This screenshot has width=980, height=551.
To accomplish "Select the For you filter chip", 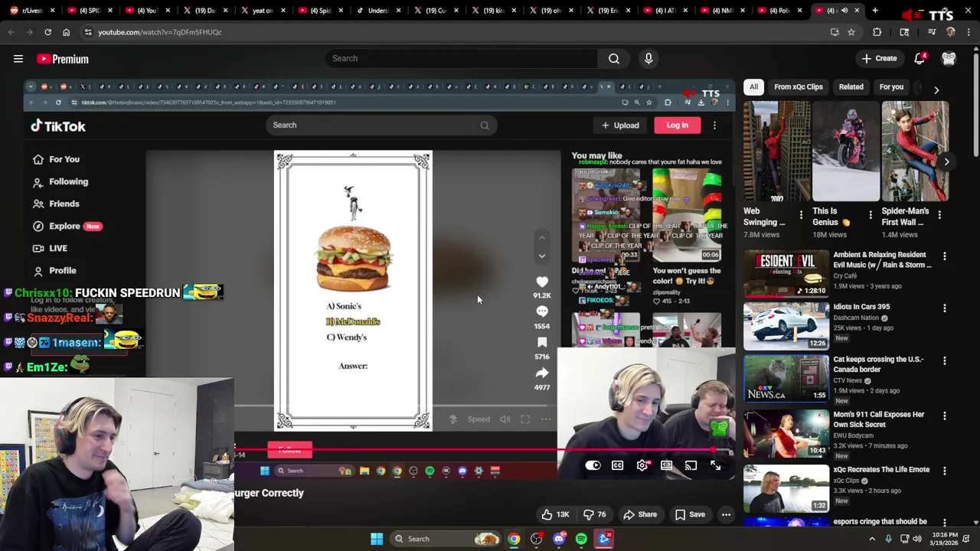I will [x=891, y=87].
